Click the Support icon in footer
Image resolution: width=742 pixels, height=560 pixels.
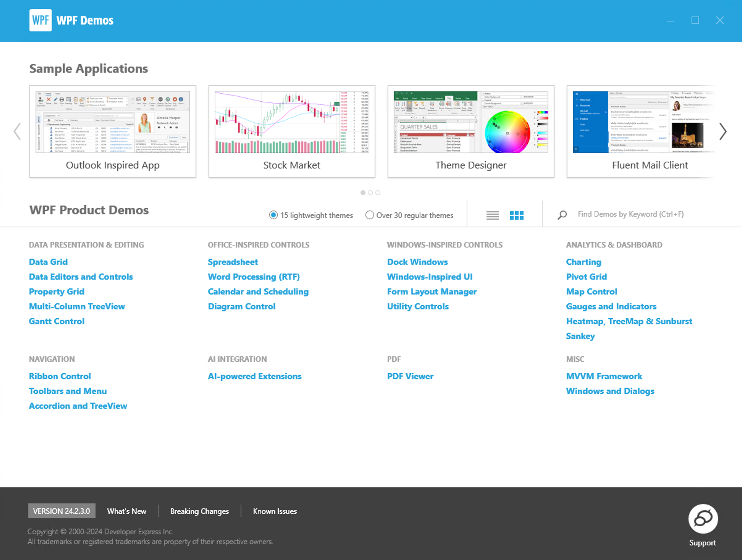click(702, 519)
